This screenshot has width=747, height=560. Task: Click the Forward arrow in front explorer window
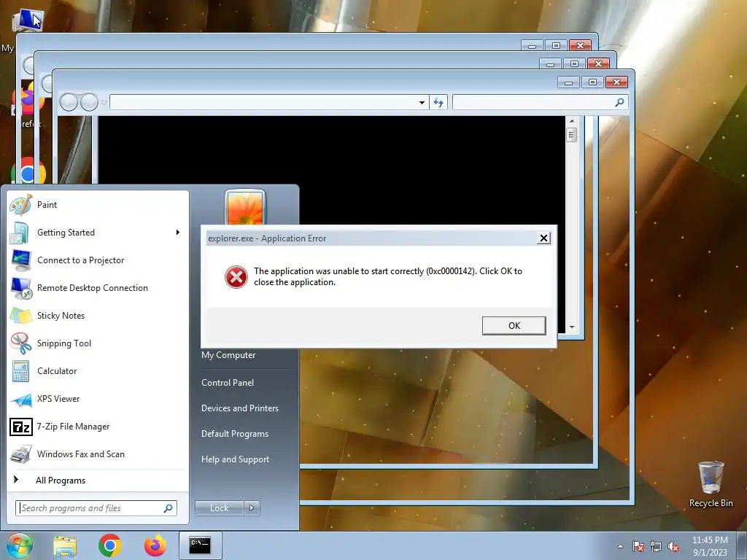[89, 102]
